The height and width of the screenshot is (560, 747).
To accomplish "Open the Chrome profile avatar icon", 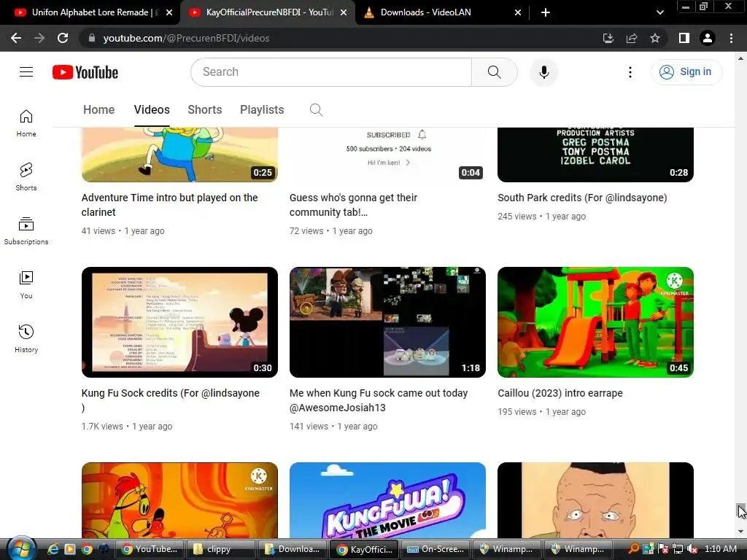I will pos(708,38).
